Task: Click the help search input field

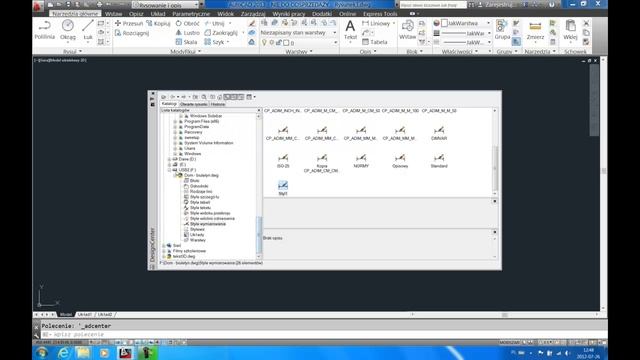Action: 433,5
